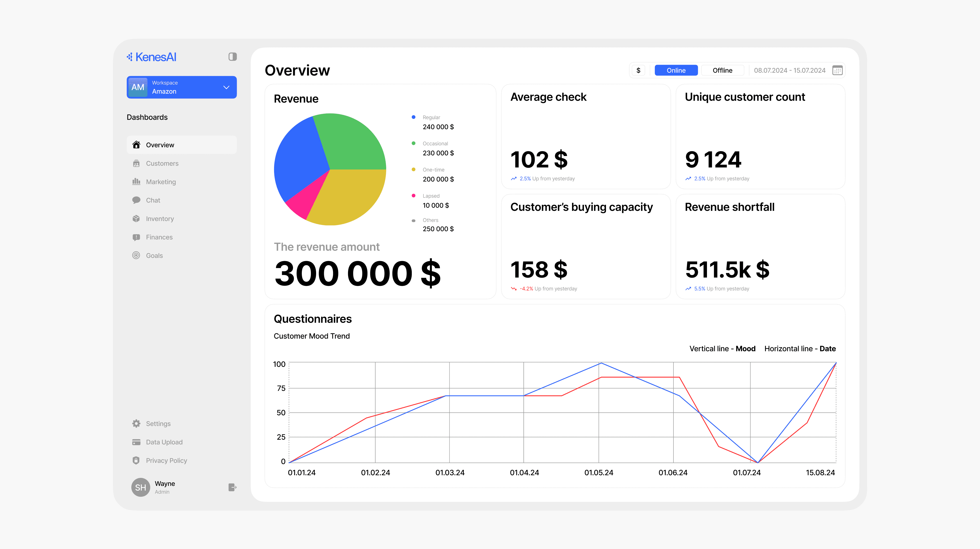Click the AM workspace avatar
The height and width of the screenshot is (549, 980).
pos(138,87)
